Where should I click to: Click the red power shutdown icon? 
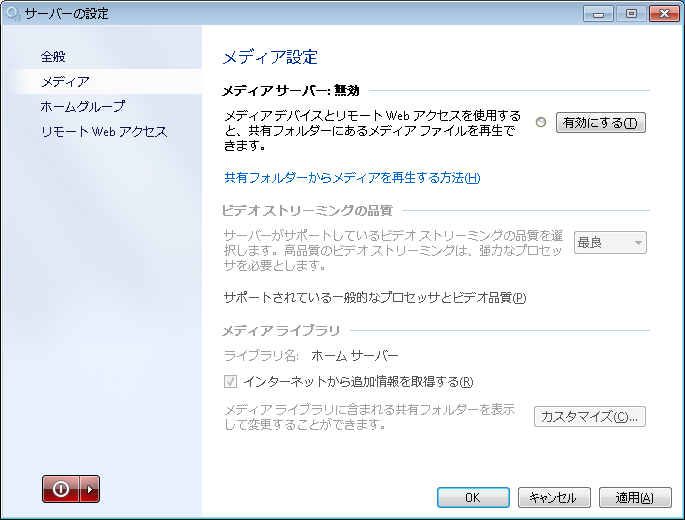[61, 489]
